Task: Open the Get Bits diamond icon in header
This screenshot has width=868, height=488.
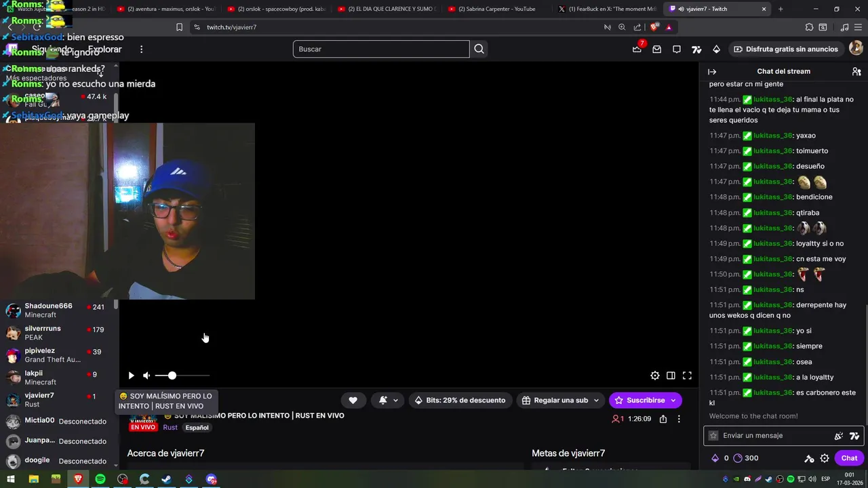Action: (x=716, y=49)
